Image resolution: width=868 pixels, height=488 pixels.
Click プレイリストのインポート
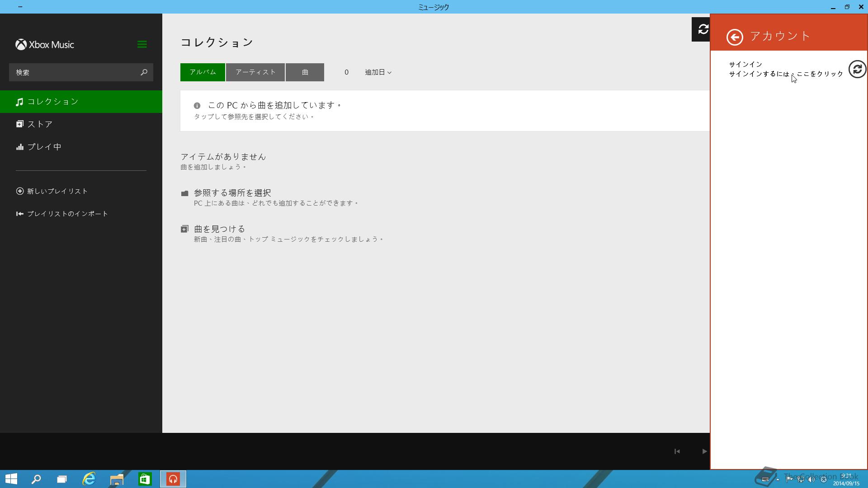[x=62, y=214]
